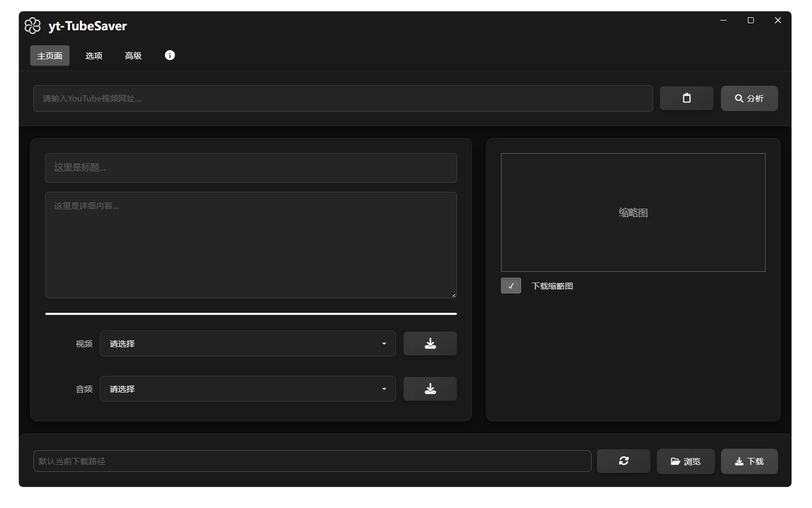Screen dimensions: 812x508
Task: Focus the 这里是标题 title field
Action: 251,168
